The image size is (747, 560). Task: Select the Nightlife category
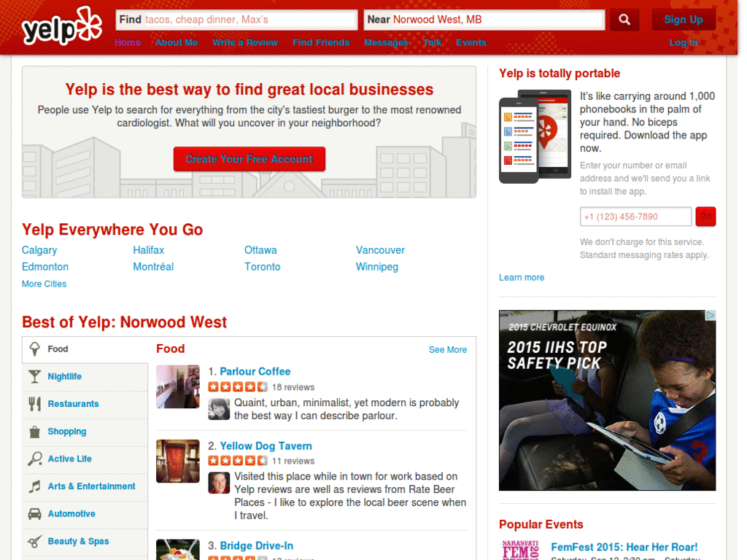click(85, 377)
